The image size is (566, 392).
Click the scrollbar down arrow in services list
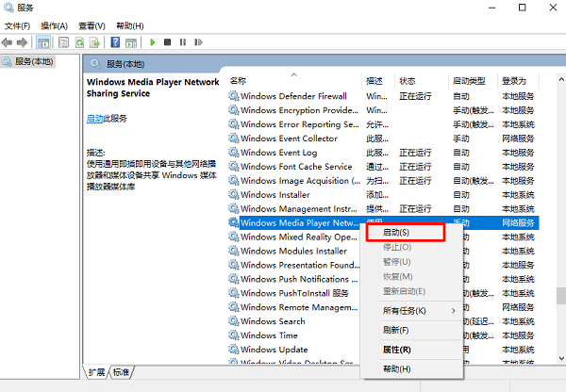[x=561, y=358]
